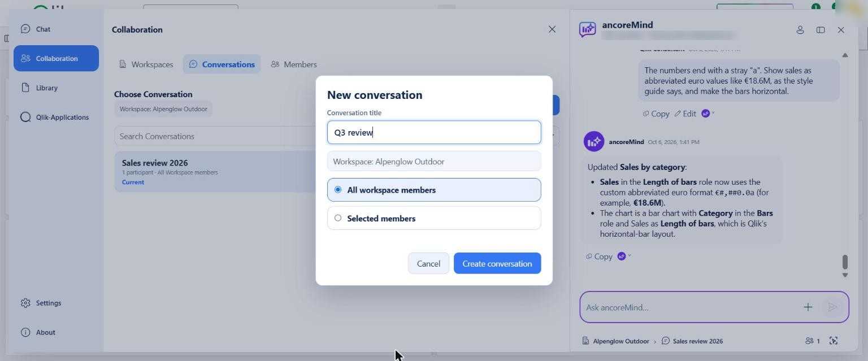Click into the Conversation title field
Viewport: 868px width, 361px height.
[434, 132]
